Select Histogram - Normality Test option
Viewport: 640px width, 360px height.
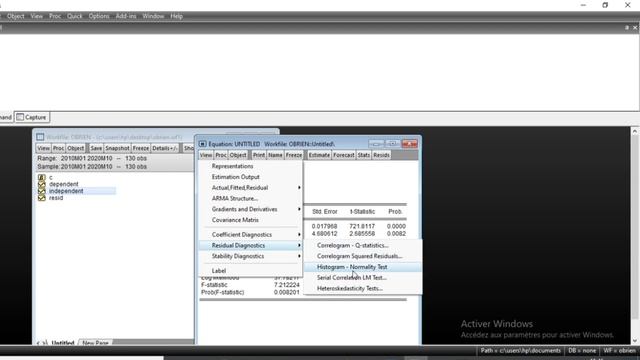pyautogui.click(x=362, y=267)
